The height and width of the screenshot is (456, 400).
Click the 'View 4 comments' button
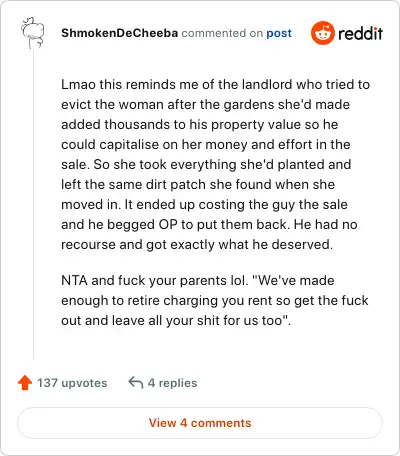(x=200, y=423)
